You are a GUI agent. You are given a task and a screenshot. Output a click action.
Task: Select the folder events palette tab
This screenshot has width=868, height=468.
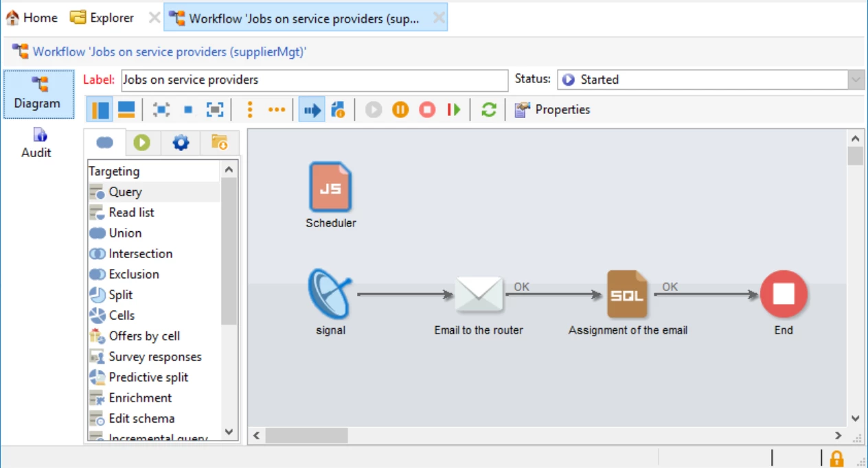[x=219, y=143]
